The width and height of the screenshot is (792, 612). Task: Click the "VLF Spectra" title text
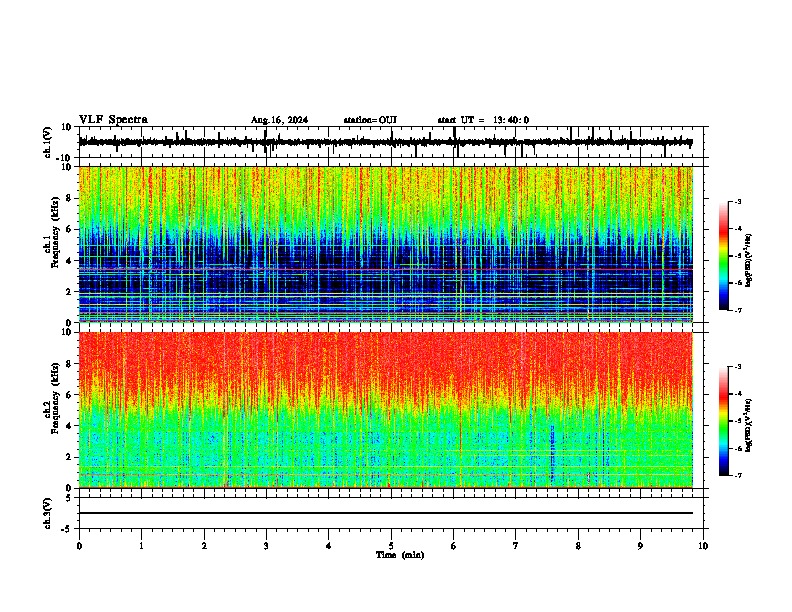(x=113, y=120)
